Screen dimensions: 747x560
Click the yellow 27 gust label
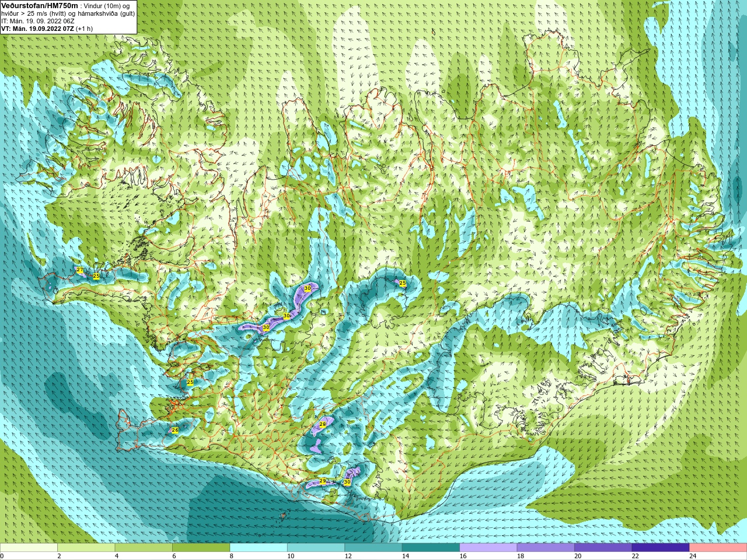(x=79, y=269)
